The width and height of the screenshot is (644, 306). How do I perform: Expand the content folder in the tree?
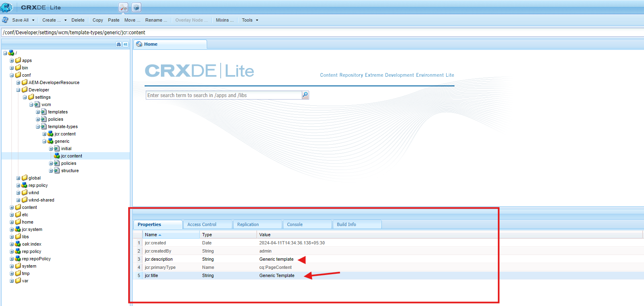point(11,207)
